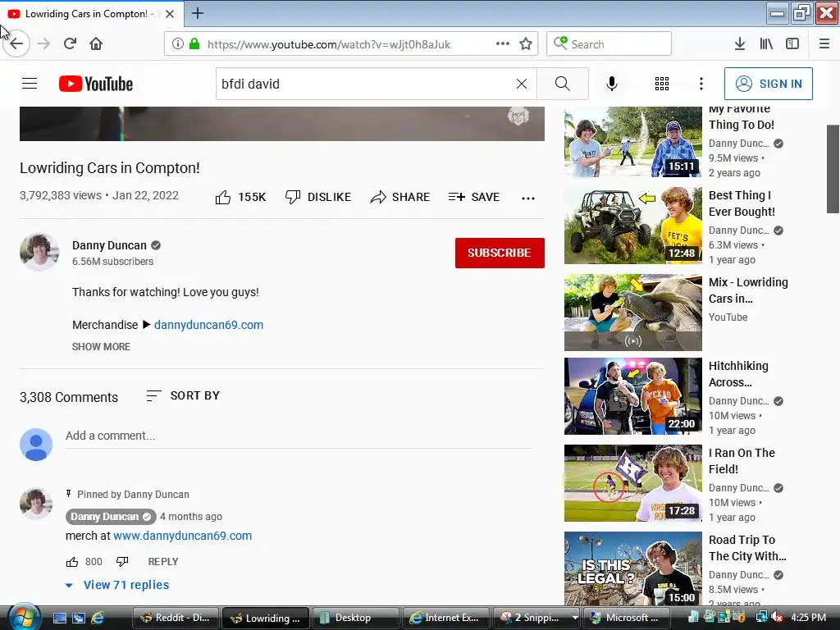The image size is (840, 630).
Task: Share the video with SHARE button
Action: (399, 197)
